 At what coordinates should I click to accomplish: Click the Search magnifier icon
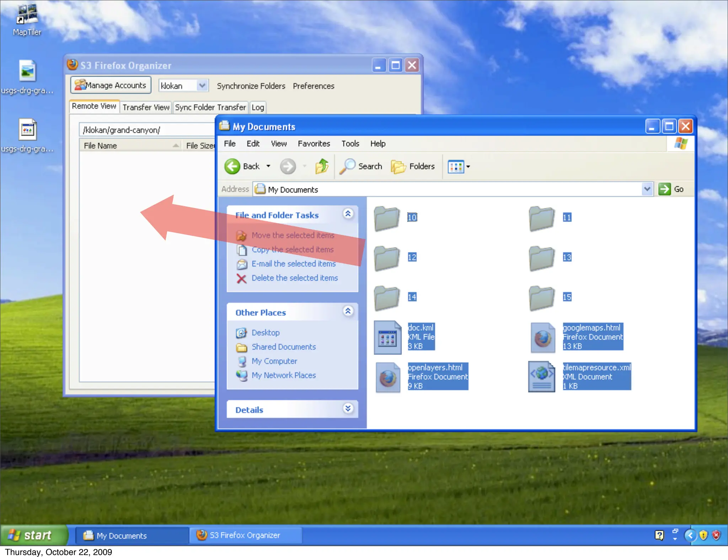(x=347, y=166)
